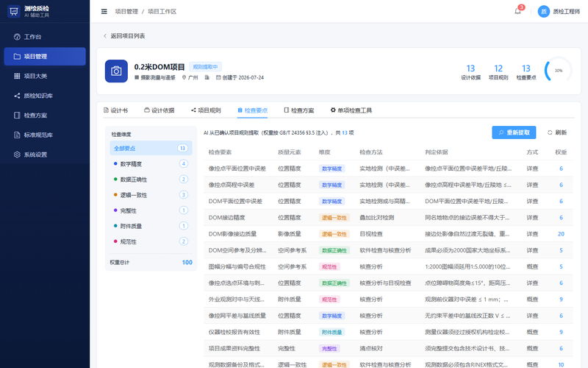The height and width of the screenshot is (368, 588).
Task: Click the 工作台 dashboard icon
Action: [x=17, y=37]
